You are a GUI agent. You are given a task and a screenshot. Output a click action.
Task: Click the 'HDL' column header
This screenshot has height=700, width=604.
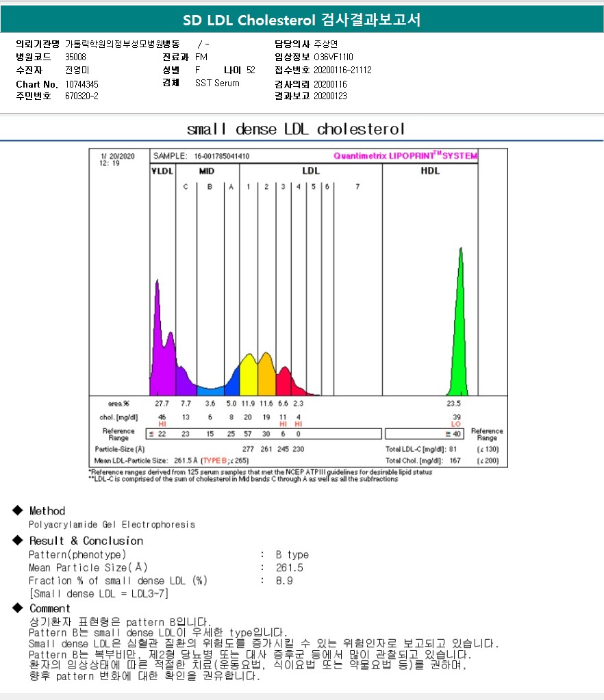click(x=430, y=171)
